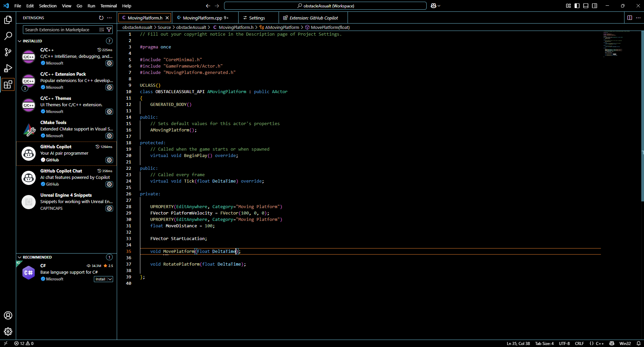
Task: Install the C# extension
Action: pos(100,279)
